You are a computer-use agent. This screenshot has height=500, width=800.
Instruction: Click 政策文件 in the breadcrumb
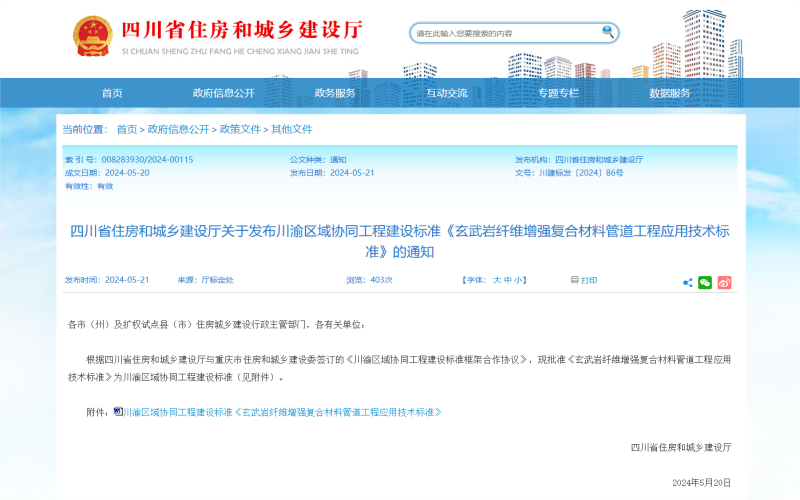point(240,129)
